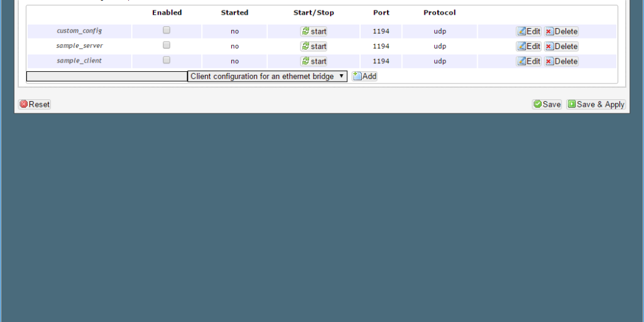Tick the sample_client Enabled checkbox

click(166, 60)
